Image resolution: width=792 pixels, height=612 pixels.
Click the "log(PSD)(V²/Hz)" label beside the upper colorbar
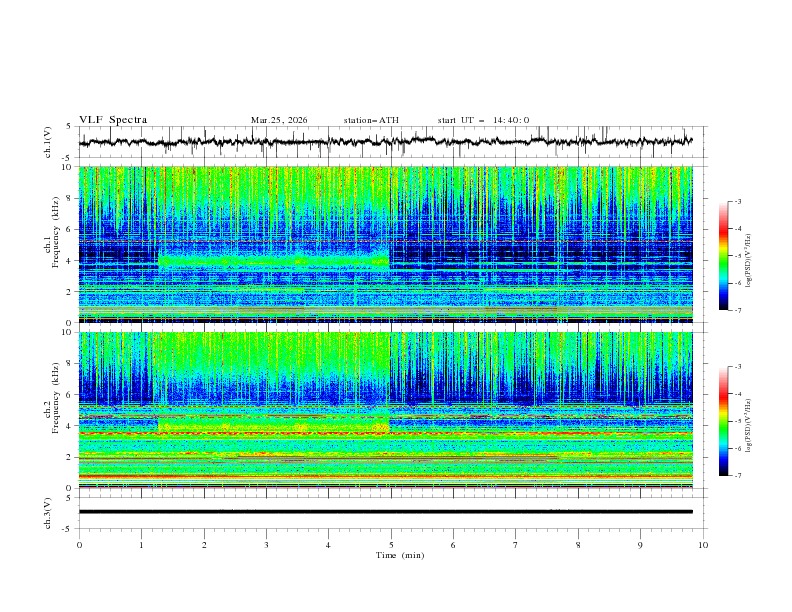(749, 261)
